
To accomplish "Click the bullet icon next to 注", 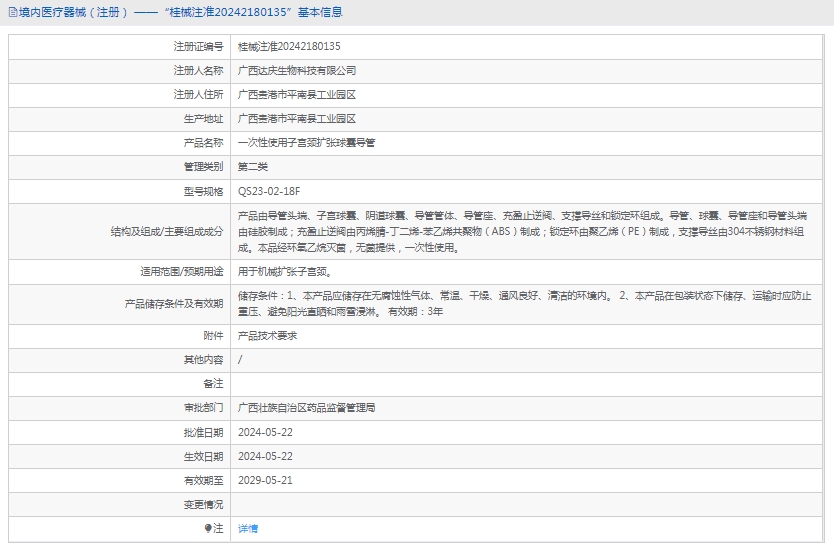I will (208, 528).
